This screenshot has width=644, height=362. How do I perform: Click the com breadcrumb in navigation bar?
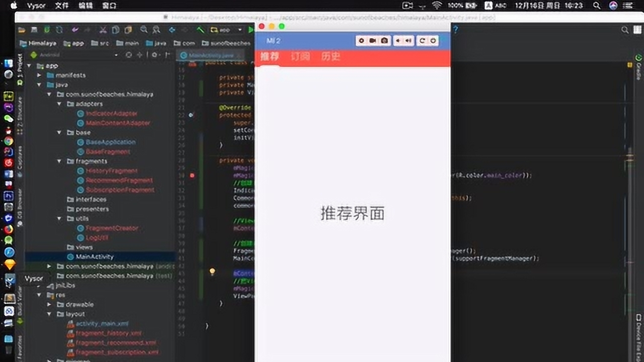[184, 43]
